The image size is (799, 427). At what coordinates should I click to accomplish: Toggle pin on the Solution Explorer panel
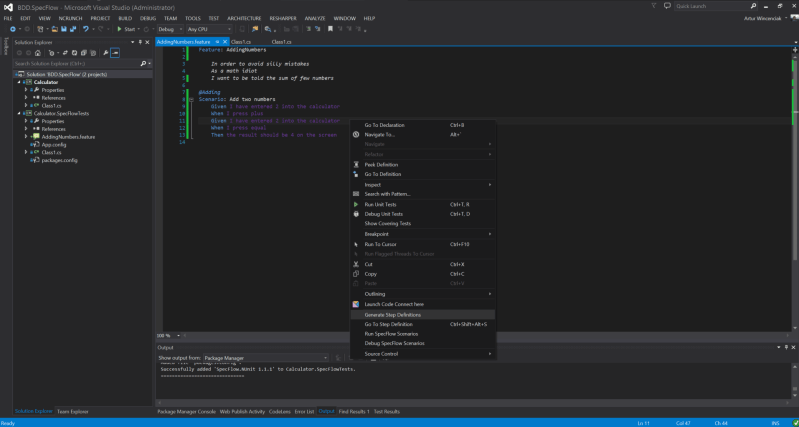point(139,42)
